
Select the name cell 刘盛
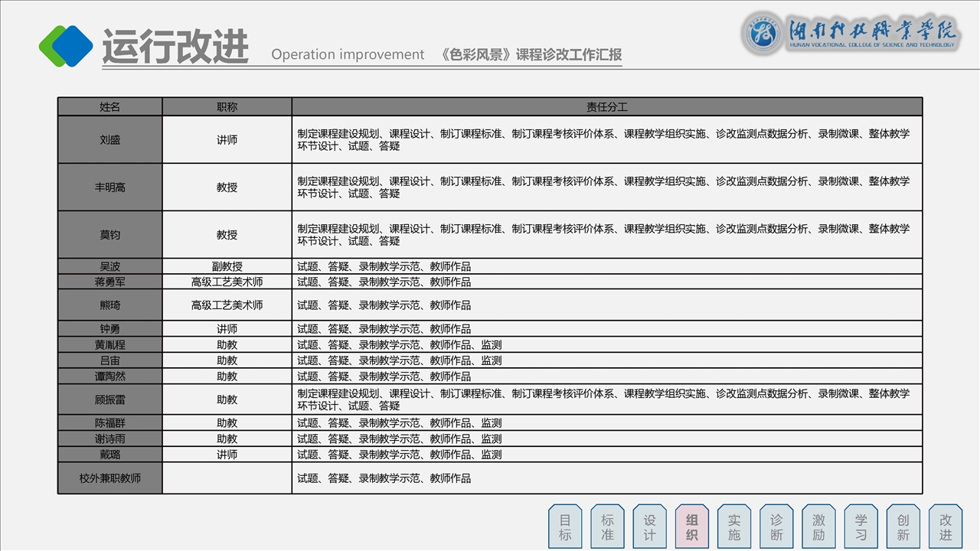coord(110,140)
